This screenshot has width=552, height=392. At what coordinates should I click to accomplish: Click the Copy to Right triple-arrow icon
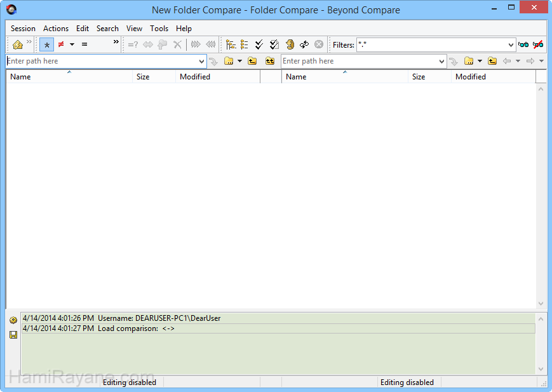(196, 44)
